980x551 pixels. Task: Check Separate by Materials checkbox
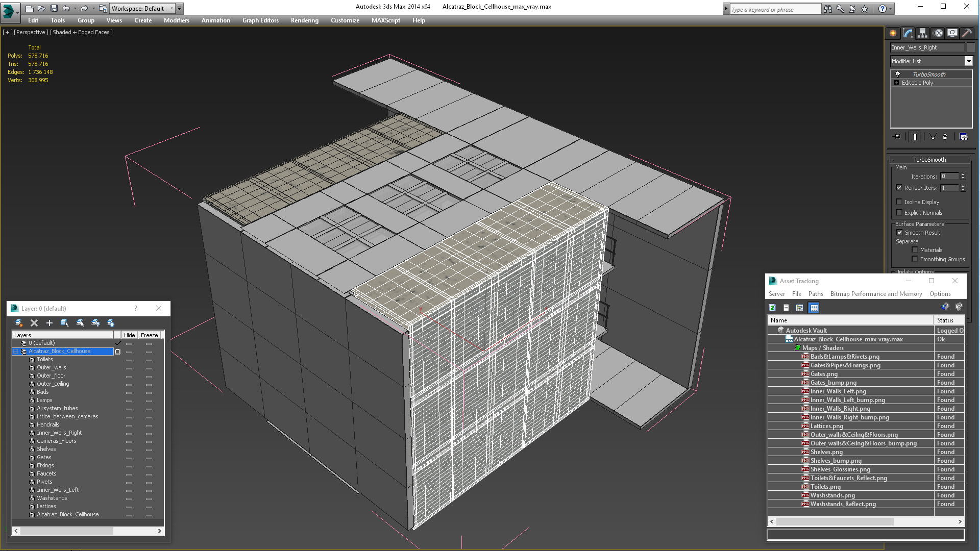(915, 250)
